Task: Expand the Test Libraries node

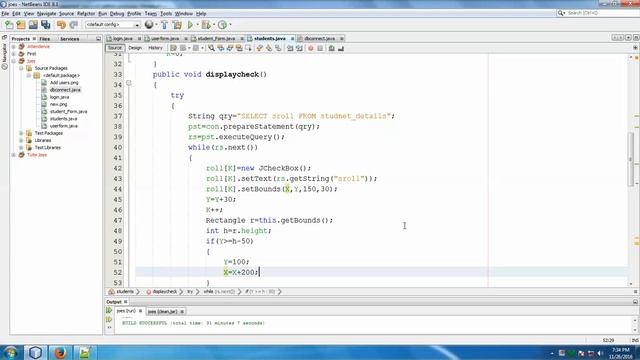Action: [21, 148]
